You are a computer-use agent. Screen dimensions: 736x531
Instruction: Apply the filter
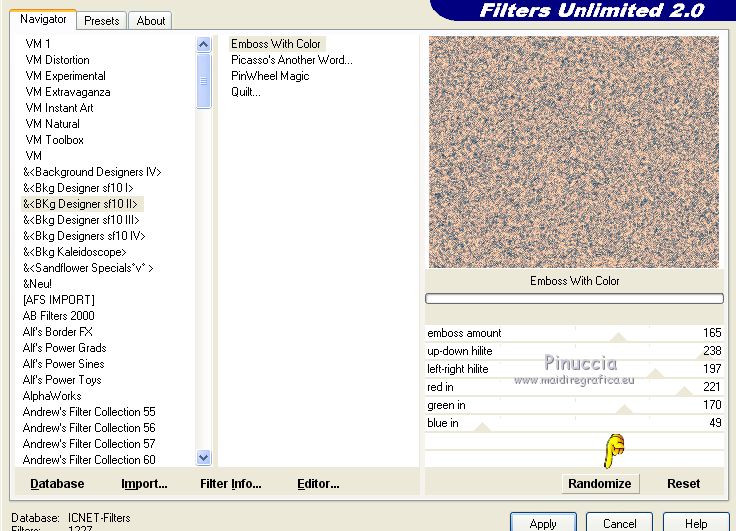point(543,523)
